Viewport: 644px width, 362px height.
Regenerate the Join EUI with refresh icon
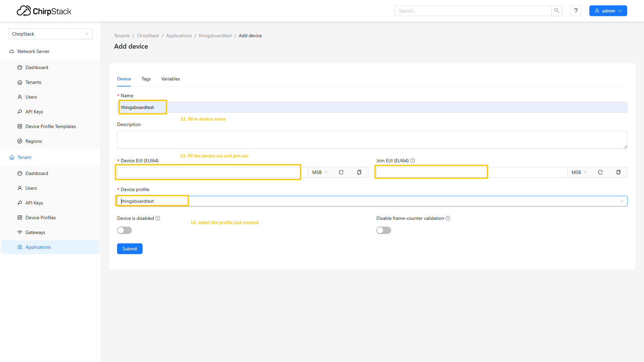[x=600, y=172]
